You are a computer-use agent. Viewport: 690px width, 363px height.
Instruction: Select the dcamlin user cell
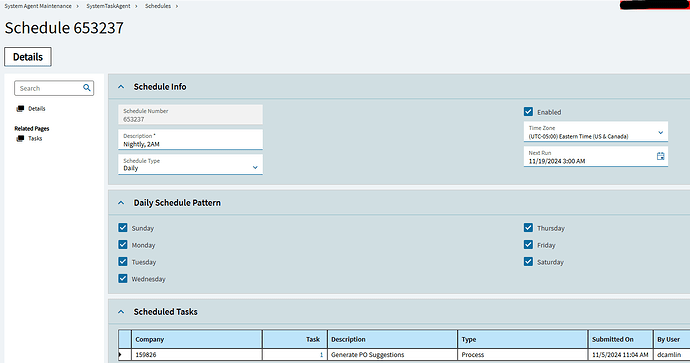(672, 355)
